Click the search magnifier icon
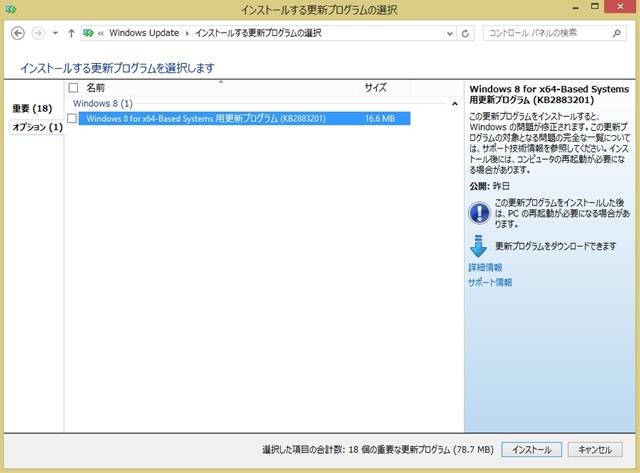This screenshot has width=640, height=473. (x=617, y=33)
